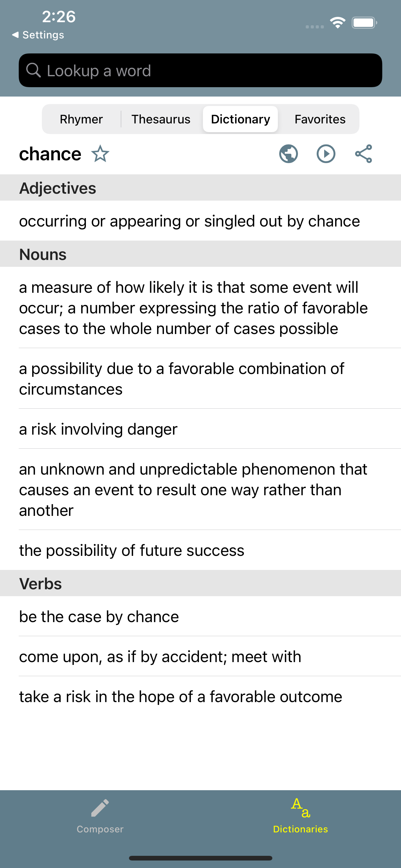This screenshot has width=401, height=868.
Task: Tap the search magnifier icon
Action: 33,70
